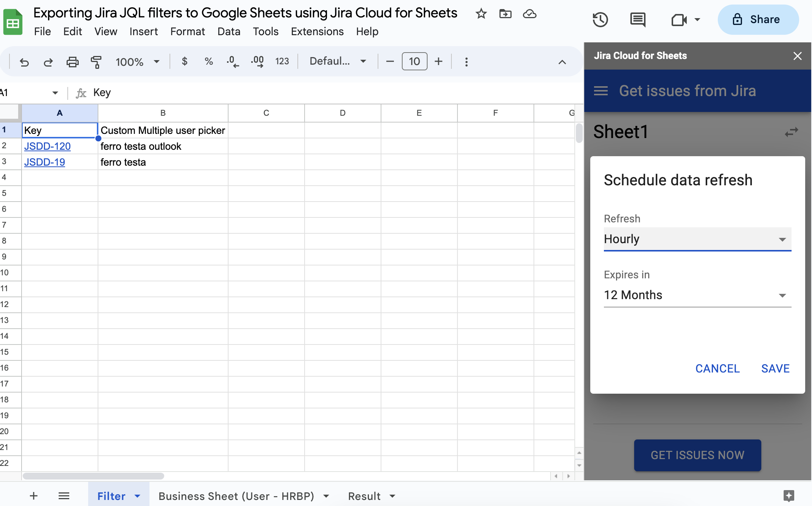Collapse the menus with up chevron
Image resolution: width=812 pixels, height=506 pixels.
[x=562, y=62]
